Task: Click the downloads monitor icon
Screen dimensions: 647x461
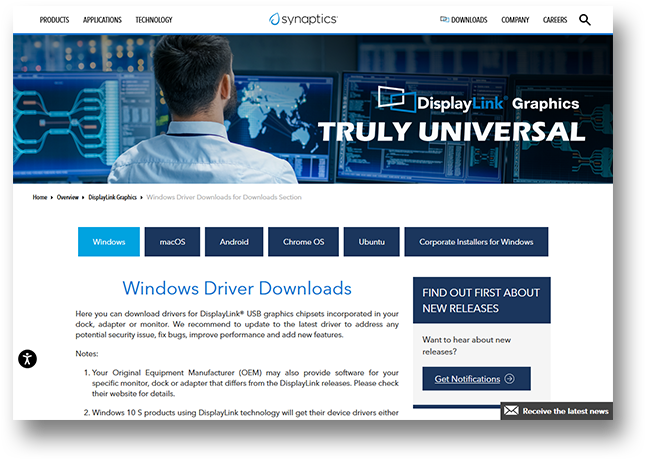Action: click(x=444, y=19)
